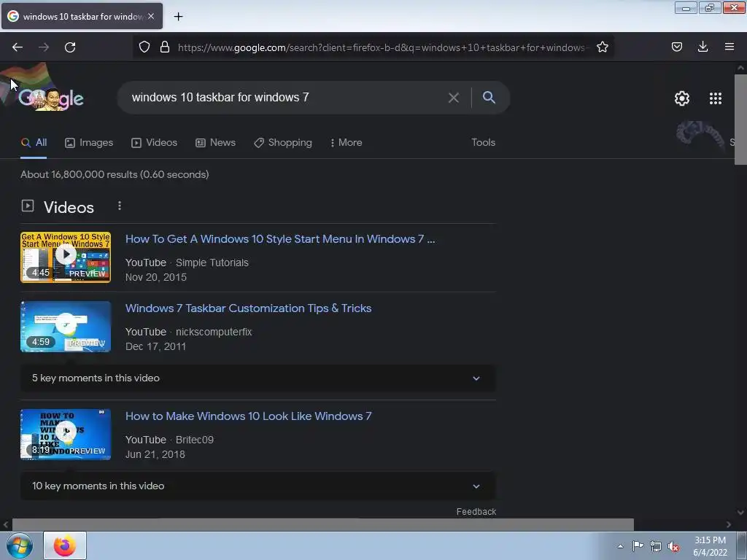
Task: Focus the Google search input field
Action: point(286,98)
